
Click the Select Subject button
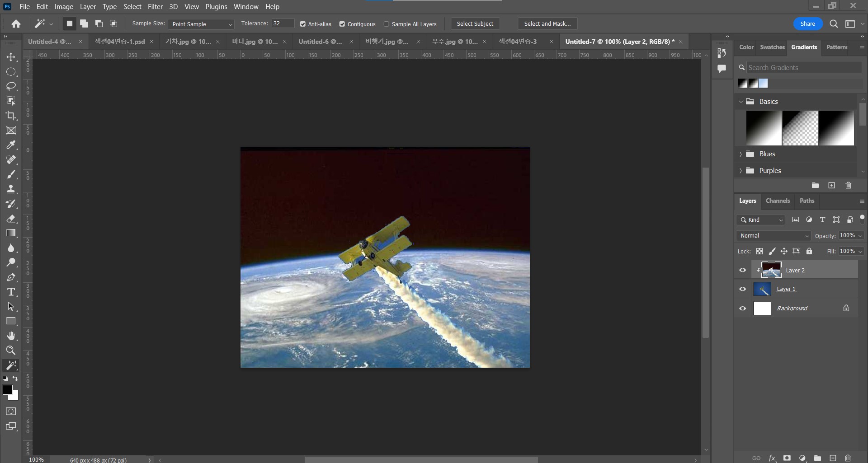tap(475, 24)
